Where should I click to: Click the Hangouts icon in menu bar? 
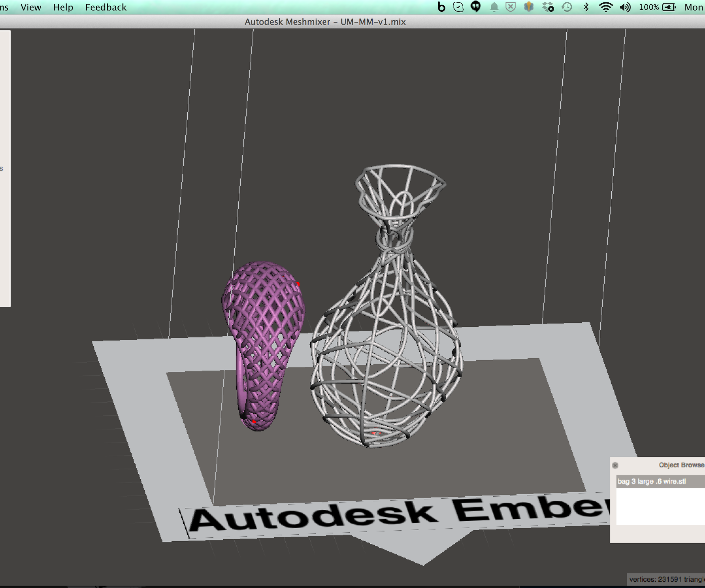[476, 7]
